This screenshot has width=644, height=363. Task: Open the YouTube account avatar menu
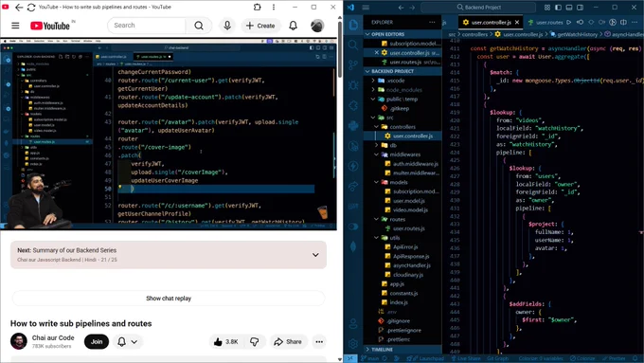317,26
